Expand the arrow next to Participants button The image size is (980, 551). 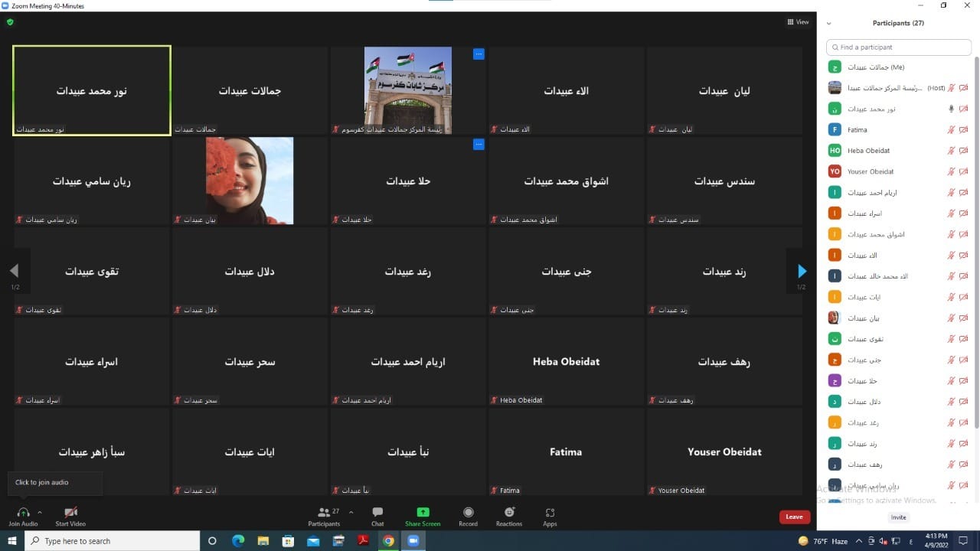click(x=351, y=512)
